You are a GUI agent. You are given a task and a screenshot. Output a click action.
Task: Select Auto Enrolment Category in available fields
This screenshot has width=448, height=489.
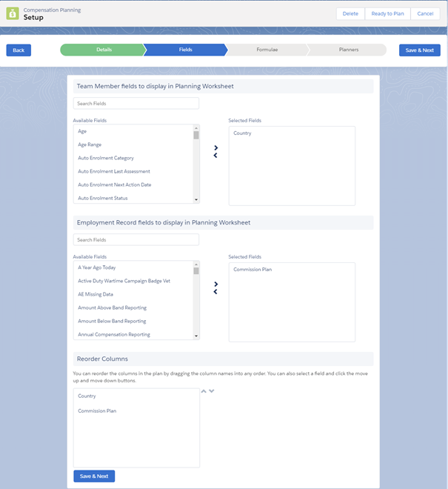(x=106, y=158)
